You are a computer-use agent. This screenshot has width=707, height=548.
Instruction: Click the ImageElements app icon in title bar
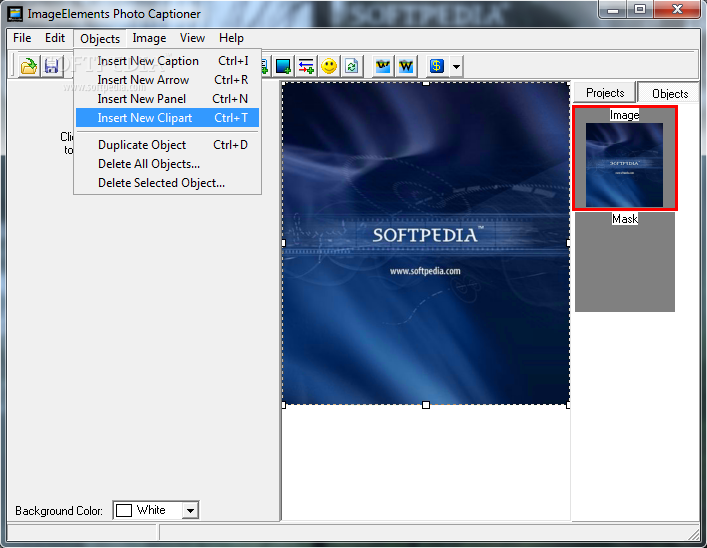(15, 14)
